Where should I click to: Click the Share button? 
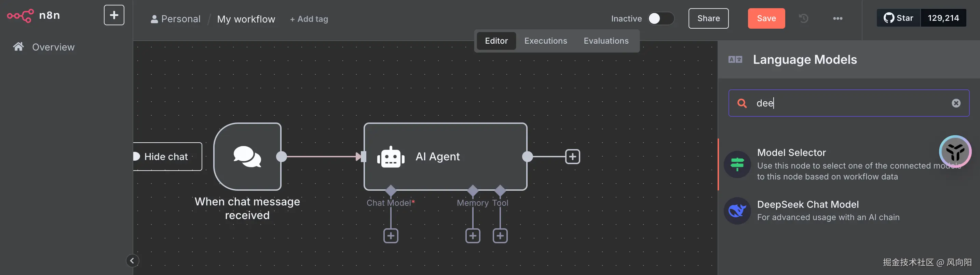pos(708,18)
